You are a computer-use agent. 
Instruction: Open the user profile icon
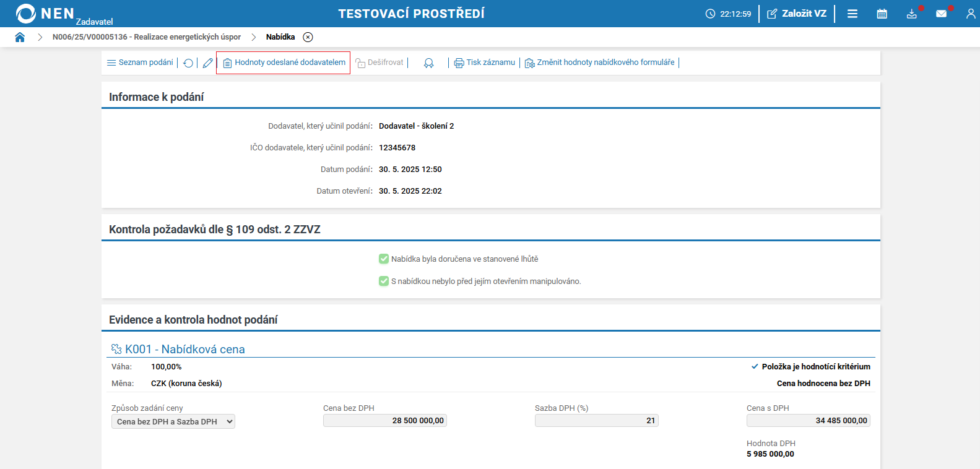point(970,14)
